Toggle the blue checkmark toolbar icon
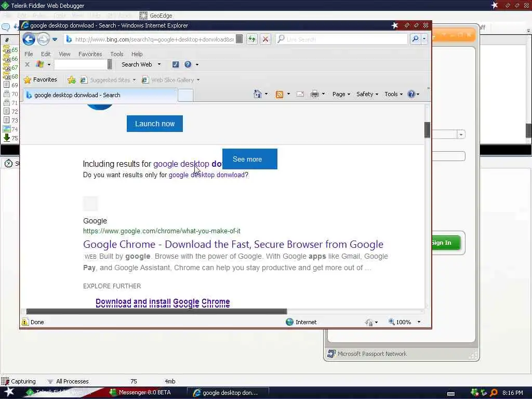This screenshot has height=399, width=532. point(176,64)
